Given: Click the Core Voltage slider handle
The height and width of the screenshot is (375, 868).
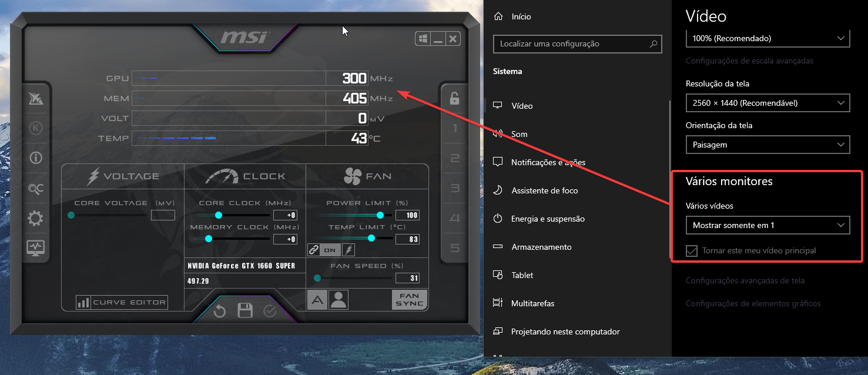Looking at the screenshot, I should point(71,215).
